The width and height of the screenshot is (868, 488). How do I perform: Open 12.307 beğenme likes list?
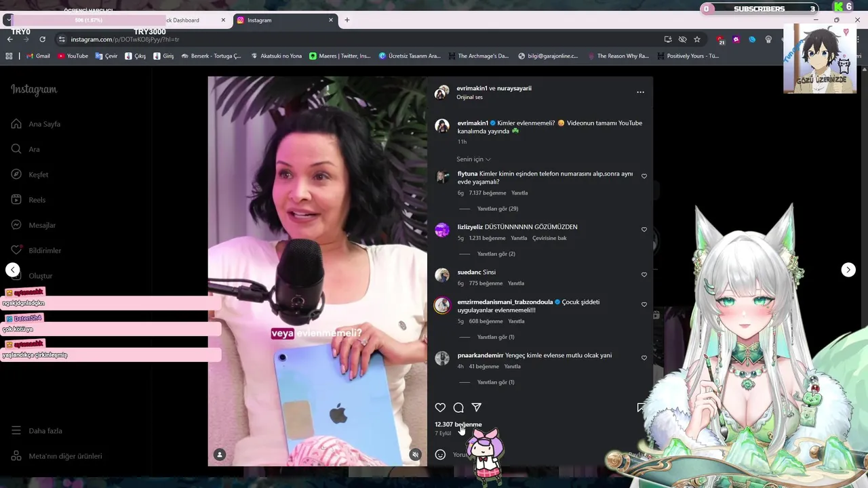458,424
